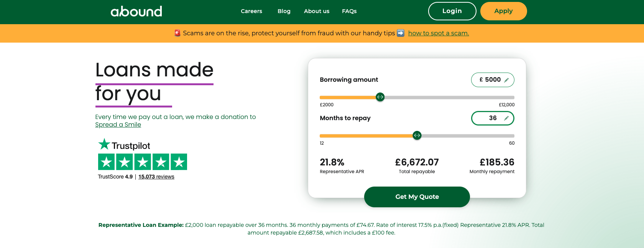Visit the FAQs page
This screenshot has height=248, width=644.
[x=349, y=11]
